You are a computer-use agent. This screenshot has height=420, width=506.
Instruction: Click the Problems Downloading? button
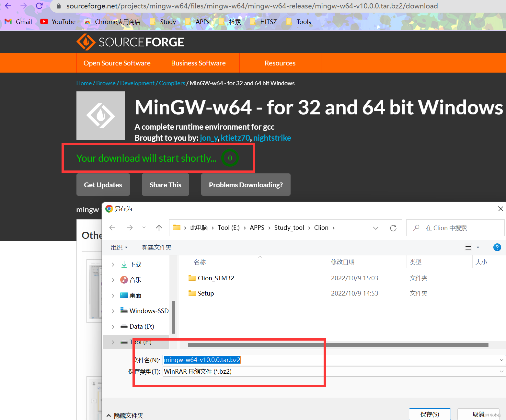coord(246,185)
